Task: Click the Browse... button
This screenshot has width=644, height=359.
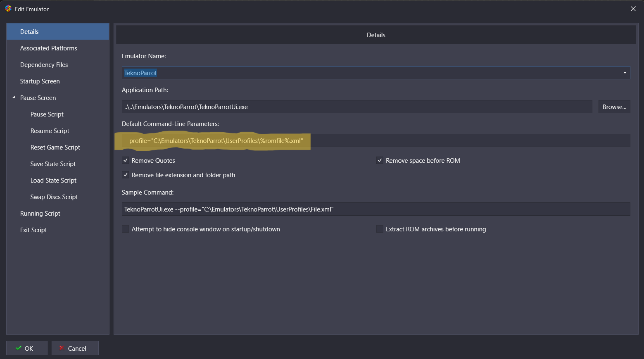Action: [x=614, y=107]
